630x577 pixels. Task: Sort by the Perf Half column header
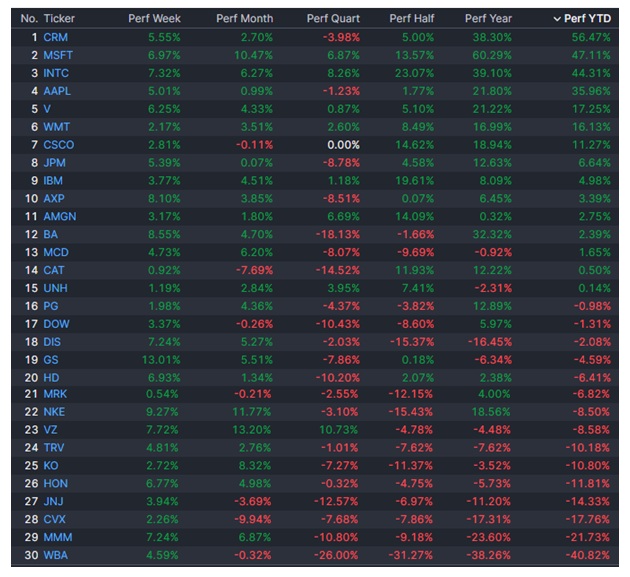click(x=411, y=18)
